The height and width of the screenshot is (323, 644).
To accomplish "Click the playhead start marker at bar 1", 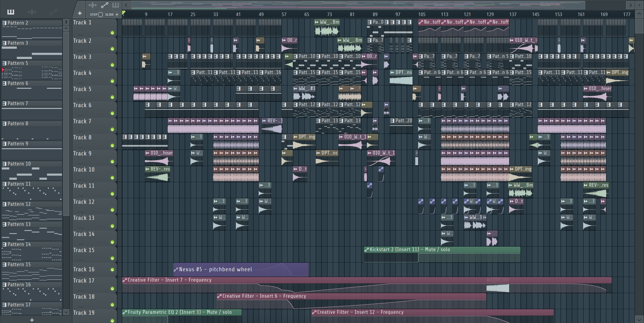I will click(123, 13).
